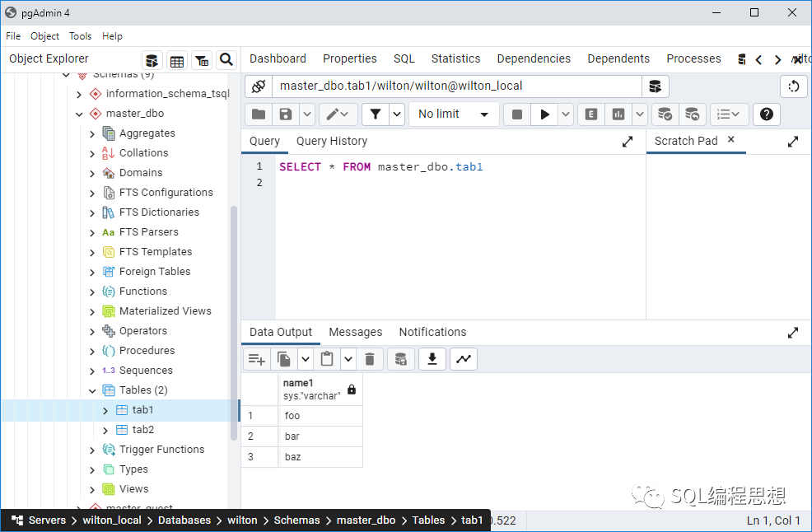Collapse the Tables (2) node
812x532 pixels.
coord(92,390)
